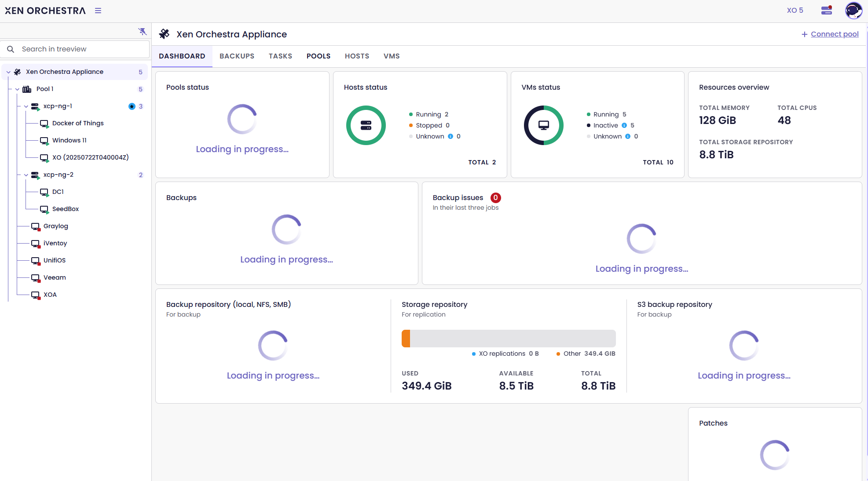The width and height of the screenshot is (868, 481).
Task: Click the total CPUs value 48
Action: 784,120
